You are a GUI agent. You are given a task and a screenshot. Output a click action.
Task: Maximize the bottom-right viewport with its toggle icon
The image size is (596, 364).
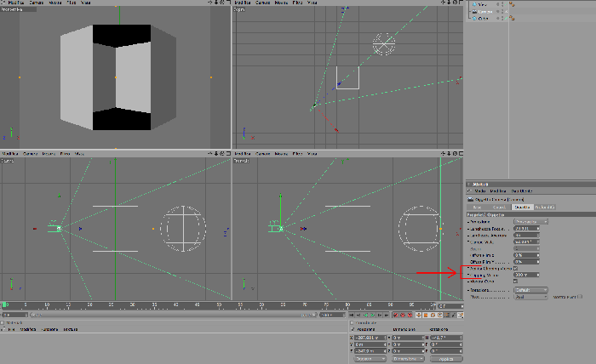click(x=461, y=154)
